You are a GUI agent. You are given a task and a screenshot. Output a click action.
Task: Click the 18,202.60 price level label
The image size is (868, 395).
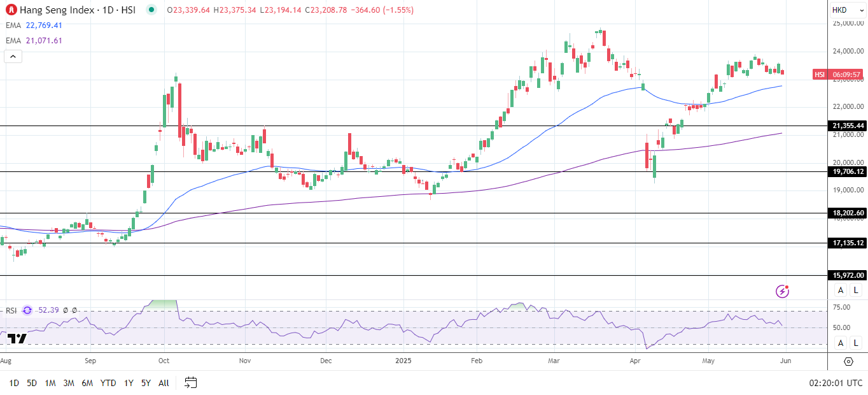(x=848, y=213)
